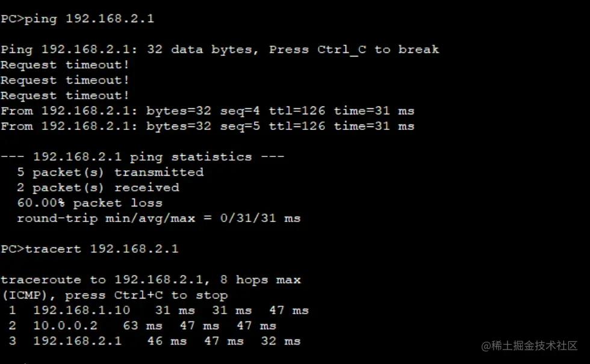Select the seq=5 ping reply line
Image resolution: width=590 pixels, height=364 pixels.
click(x=207, y=126)
